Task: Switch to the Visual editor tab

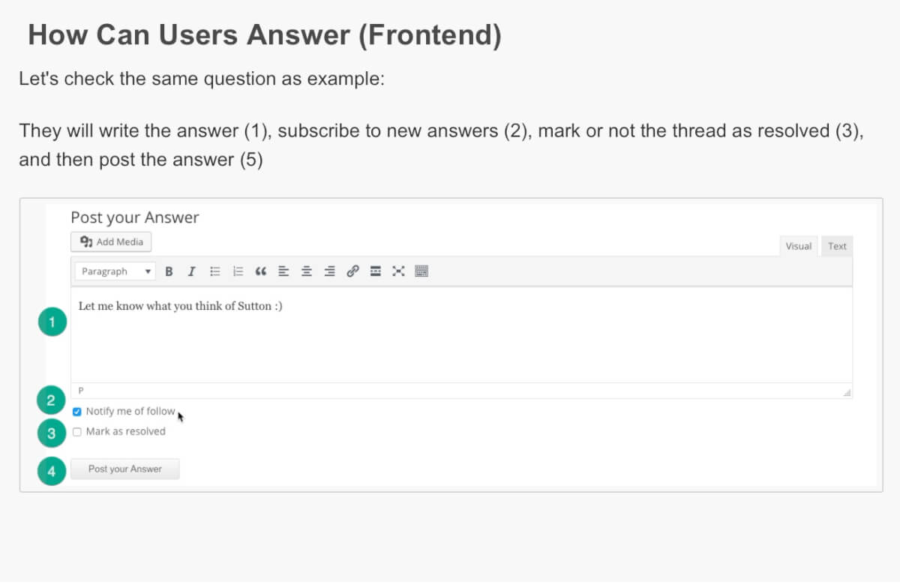Action: point(798,246)
